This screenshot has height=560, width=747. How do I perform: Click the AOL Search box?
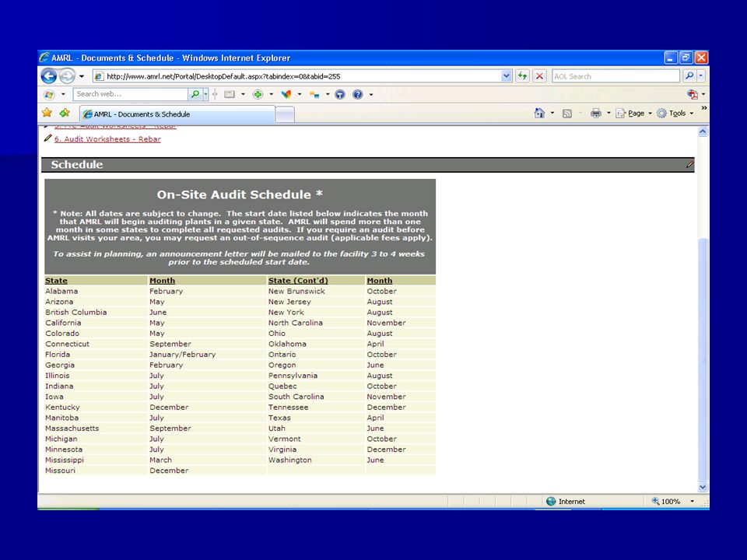(615, 76)
